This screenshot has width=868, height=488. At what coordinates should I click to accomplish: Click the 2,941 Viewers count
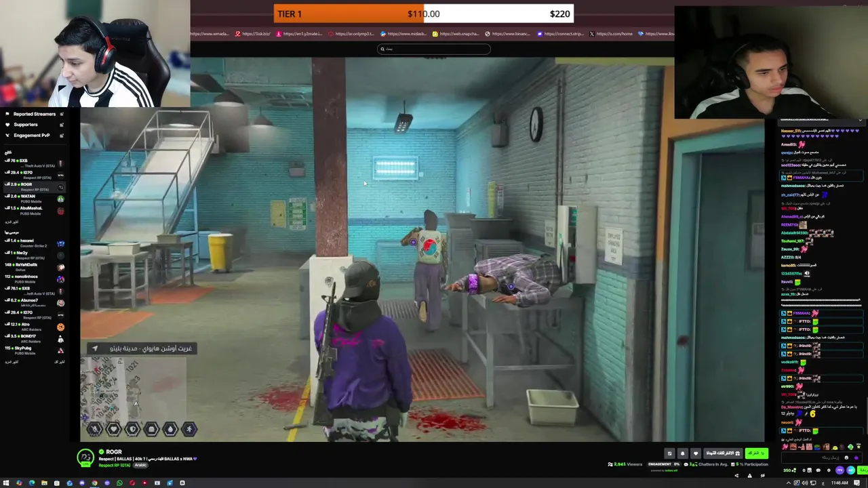click(625, 464)
